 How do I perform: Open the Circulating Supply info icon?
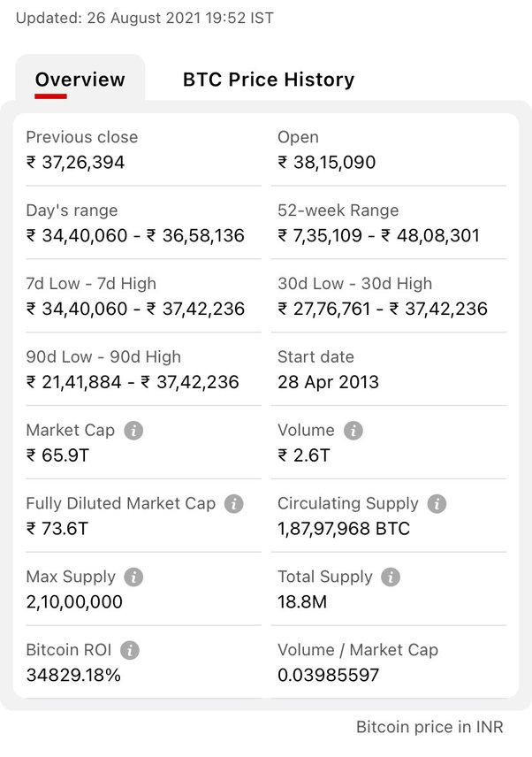[437, 503]
